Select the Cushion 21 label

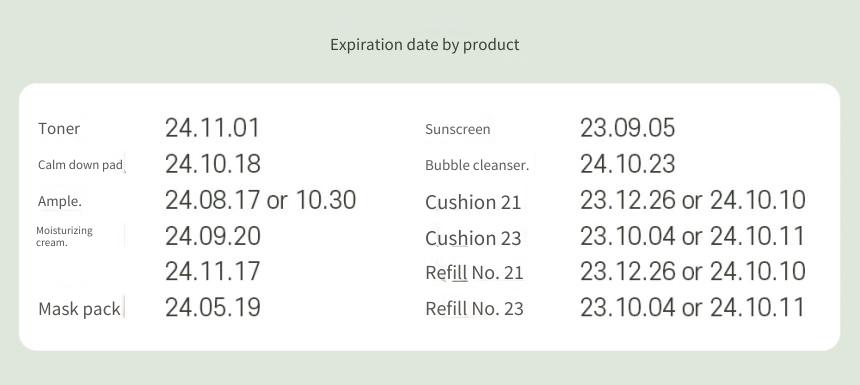473,202
